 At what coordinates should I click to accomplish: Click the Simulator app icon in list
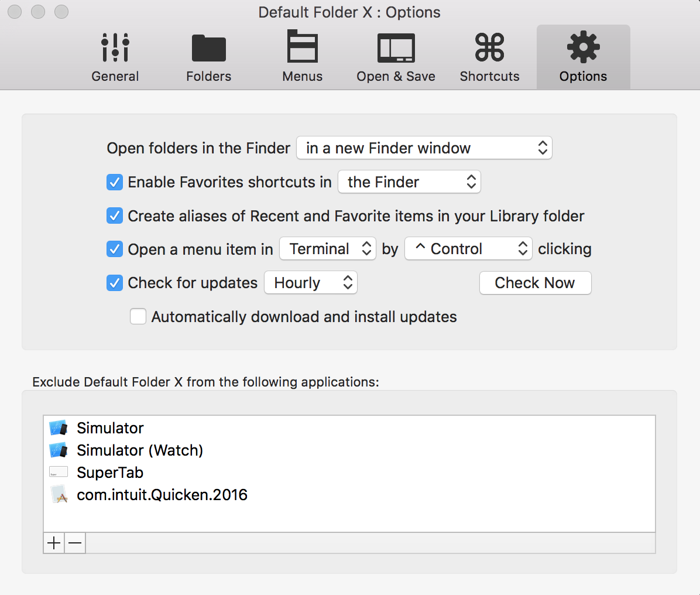click(x=59, y=428)
